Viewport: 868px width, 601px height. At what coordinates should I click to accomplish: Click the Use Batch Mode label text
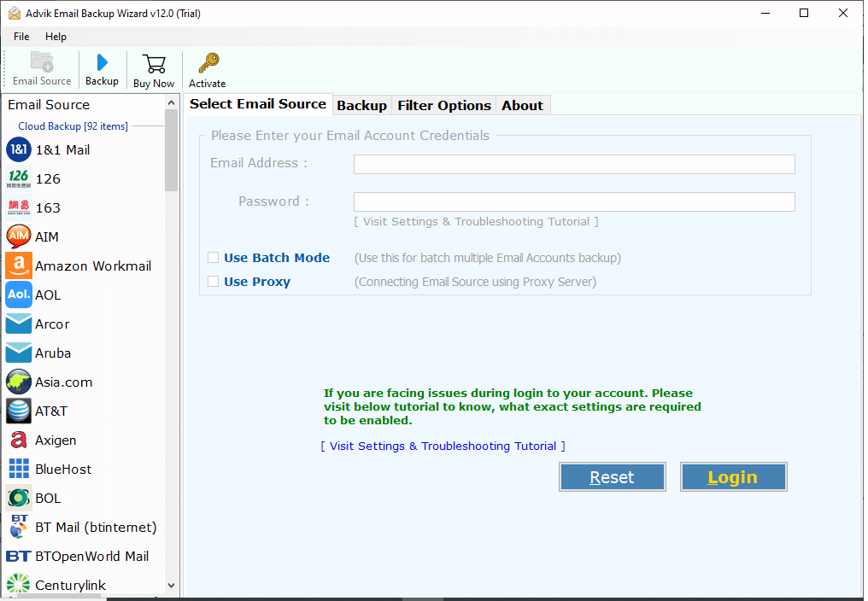click(277, 258)
